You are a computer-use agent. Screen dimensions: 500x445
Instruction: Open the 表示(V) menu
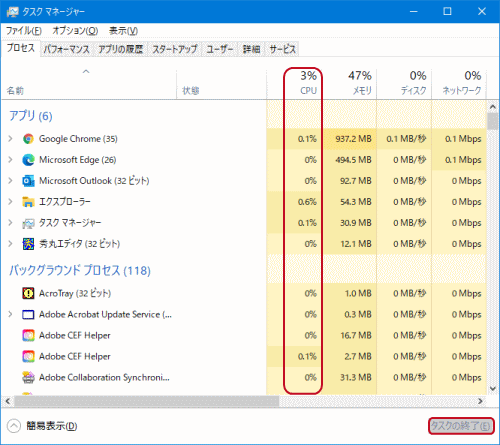click(123, 31)
